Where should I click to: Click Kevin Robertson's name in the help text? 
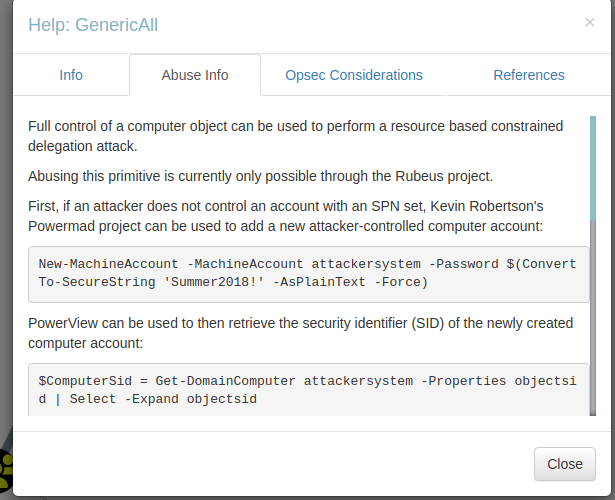487,206
